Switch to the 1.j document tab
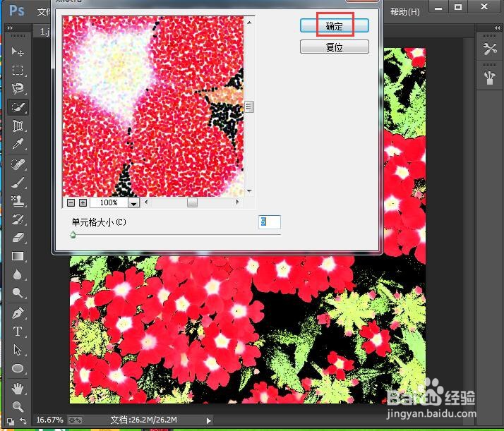The image size is (504, 431). pos(44,32)
